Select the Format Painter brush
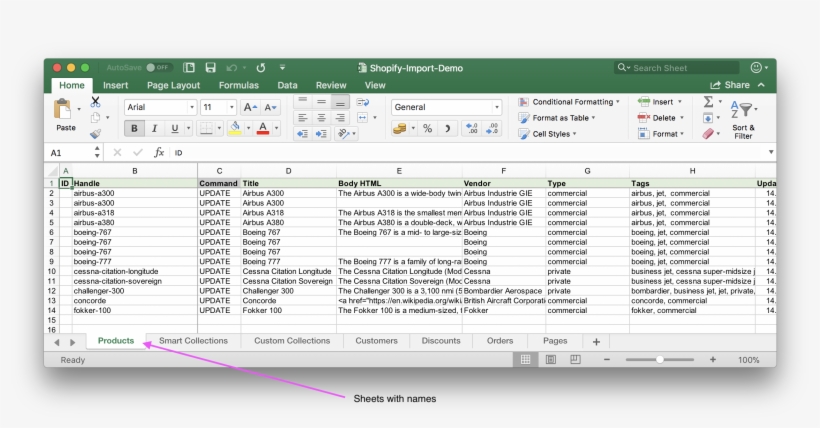 pyautogui.click(x=95, y=134)
